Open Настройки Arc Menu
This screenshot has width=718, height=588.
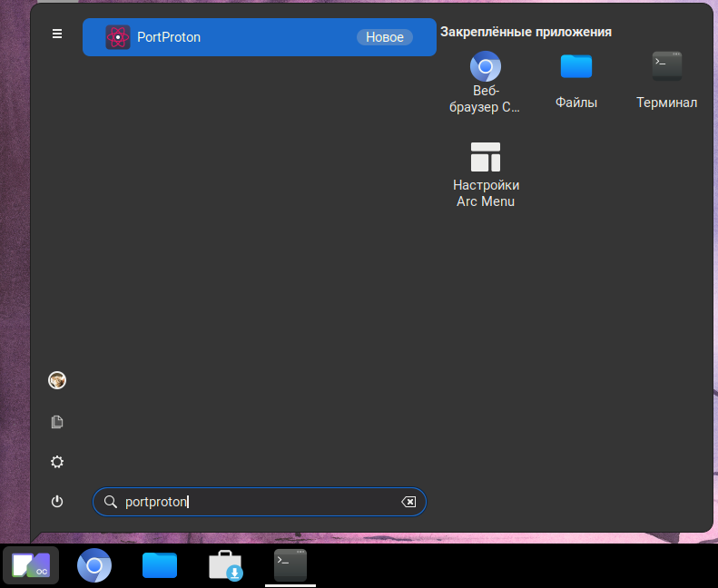486,174
